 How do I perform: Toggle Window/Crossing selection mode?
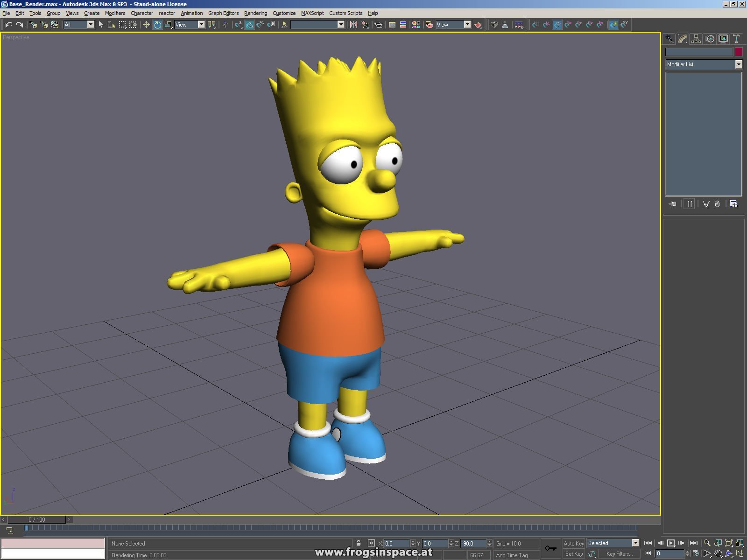(133, 25)
